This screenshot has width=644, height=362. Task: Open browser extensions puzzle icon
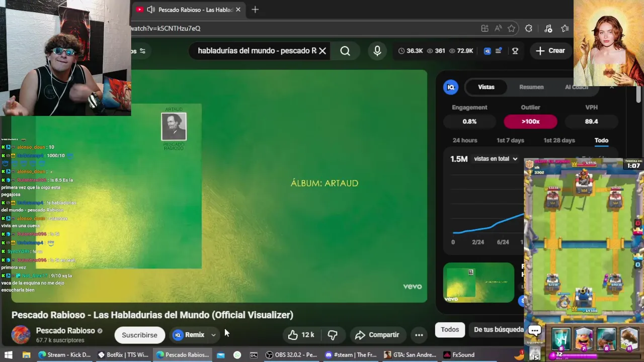pyautogui.click(x=528, y=29)
